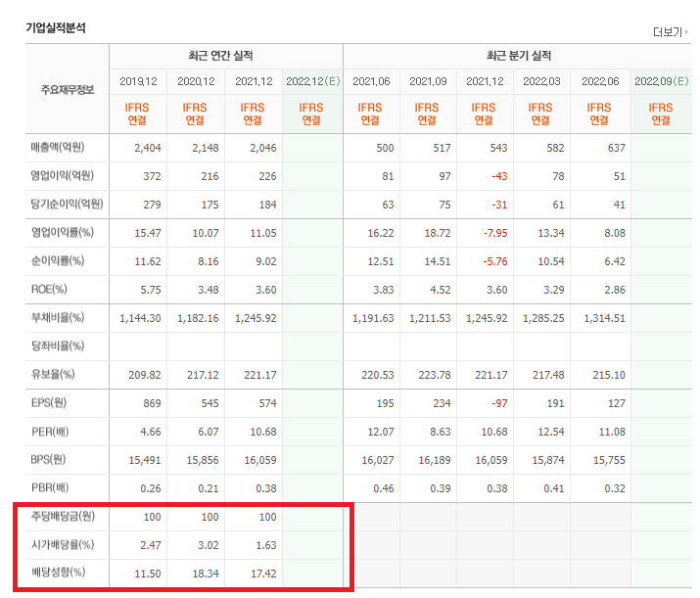Click the 2019.12 annual column header
700x598 pixels.
(x=138, y=81)
